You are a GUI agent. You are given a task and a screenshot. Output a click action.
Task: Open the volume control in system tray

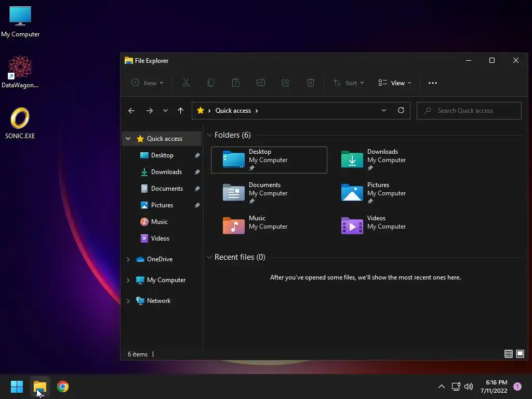click(x=469, y=387)
